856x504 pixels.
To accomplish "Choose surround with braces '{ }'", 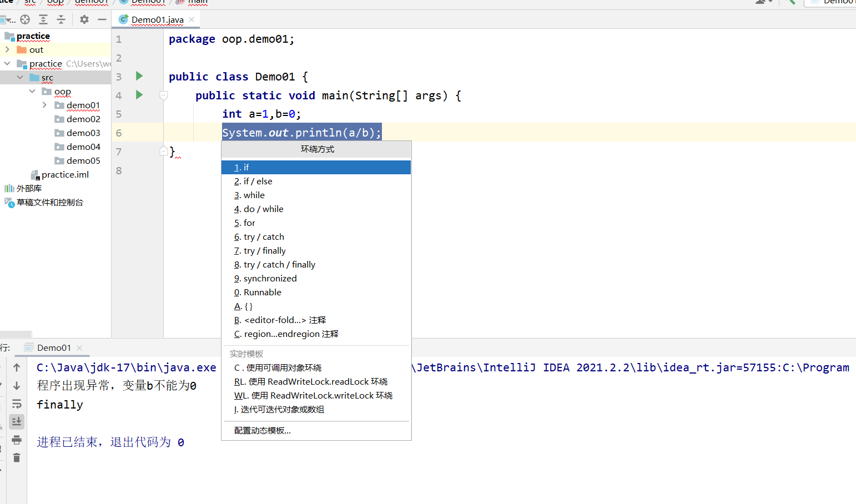I will 316,306.
